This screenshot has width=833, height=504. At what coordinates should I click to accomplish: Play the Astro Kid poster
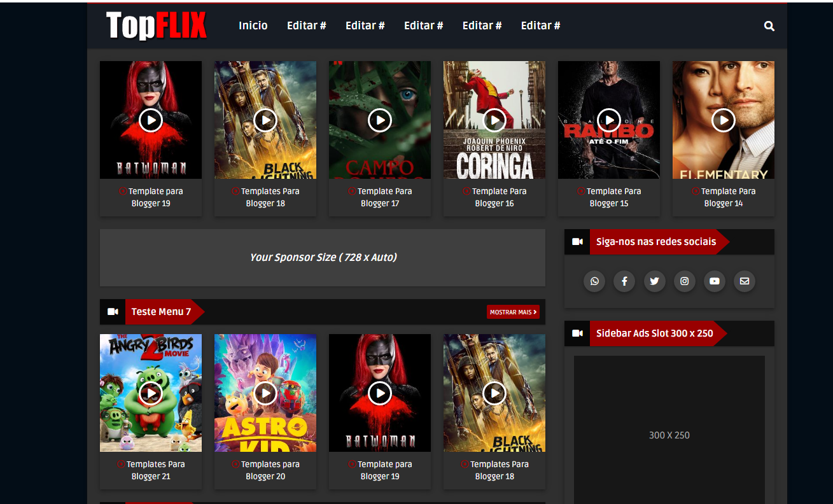pos(265,393)
